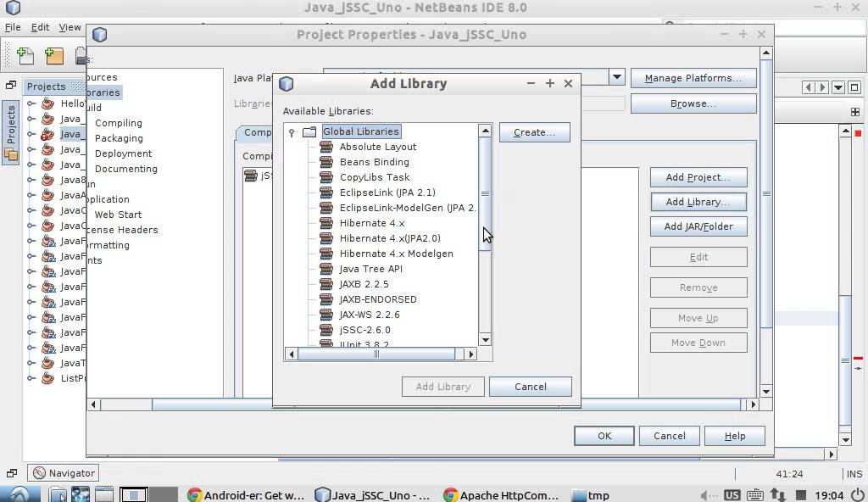Click library list scrollbar down arrow
868x502 pixels.
click(x=486, y=340)
